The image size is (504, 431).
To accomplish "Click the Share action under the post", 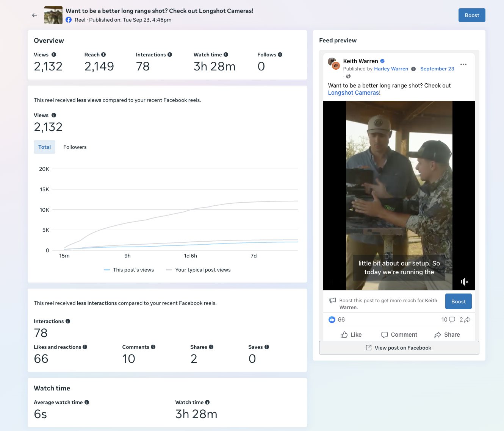I will click(x=447, y=335).
